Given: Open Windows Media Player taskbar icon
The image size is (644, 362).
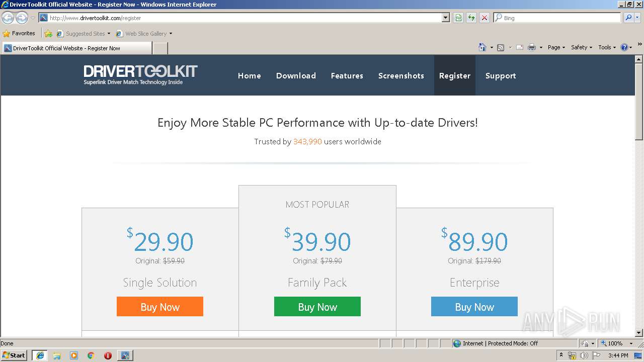Looking at the screenshot, I should 74,355.
